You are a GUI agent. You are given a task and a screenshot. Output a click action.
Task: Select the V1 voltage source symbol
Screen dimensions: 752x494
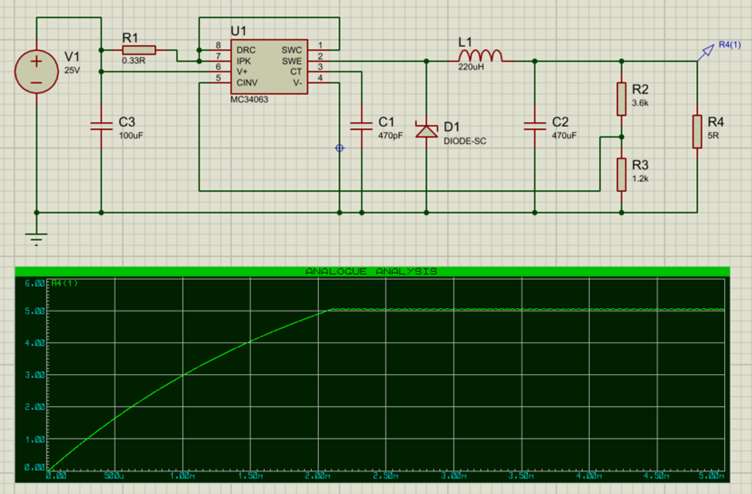click(37, 71)
